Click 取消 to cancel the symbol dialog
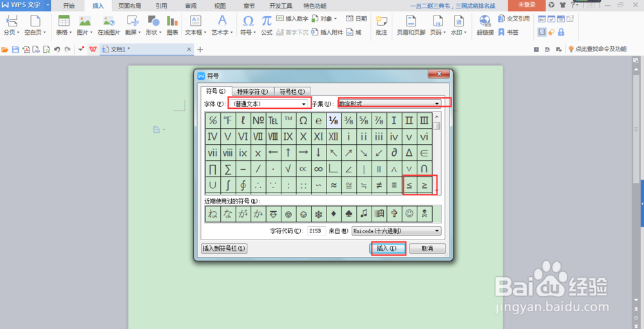This screenshot has width=644, height=329. tap(427, 249)
